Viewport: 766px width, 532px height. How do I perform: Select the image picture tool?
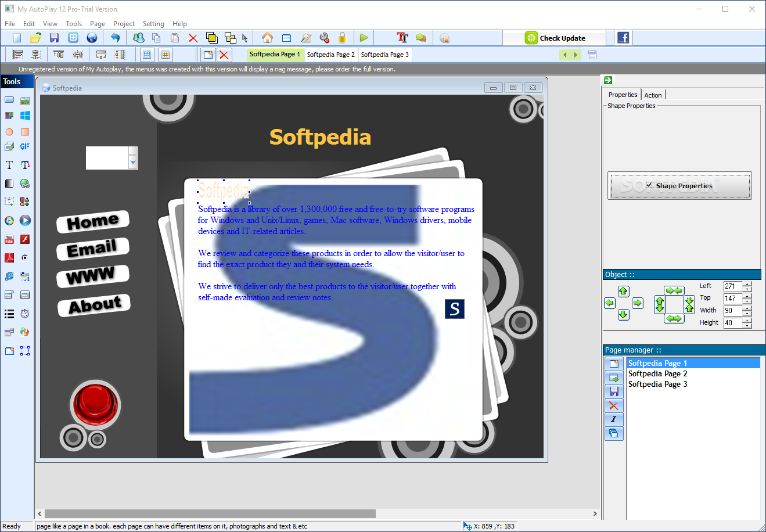[x=25, y=100]
